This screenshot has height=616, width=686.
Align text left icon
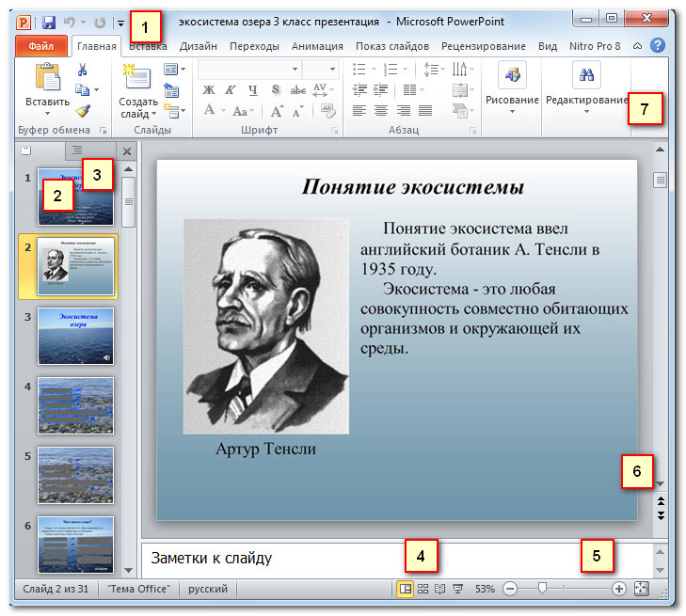tap(359, 110)
